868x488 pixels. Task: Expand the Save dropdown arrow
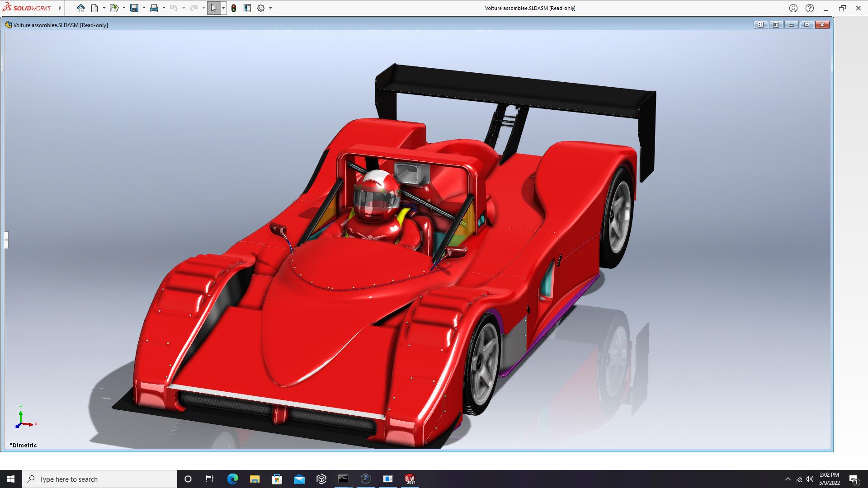pos(144,8)
